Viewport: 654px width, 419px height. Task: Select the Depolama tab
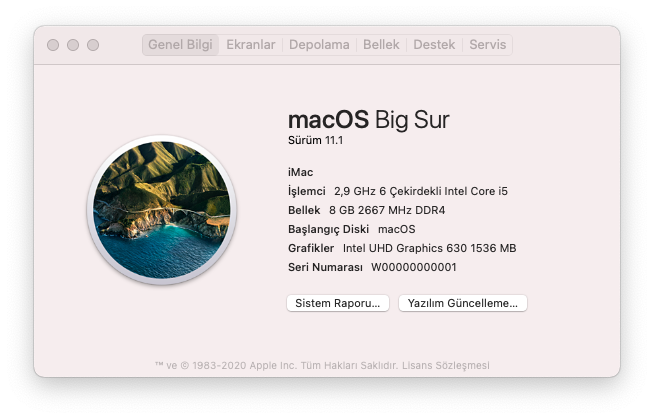[x=319, y=45]
